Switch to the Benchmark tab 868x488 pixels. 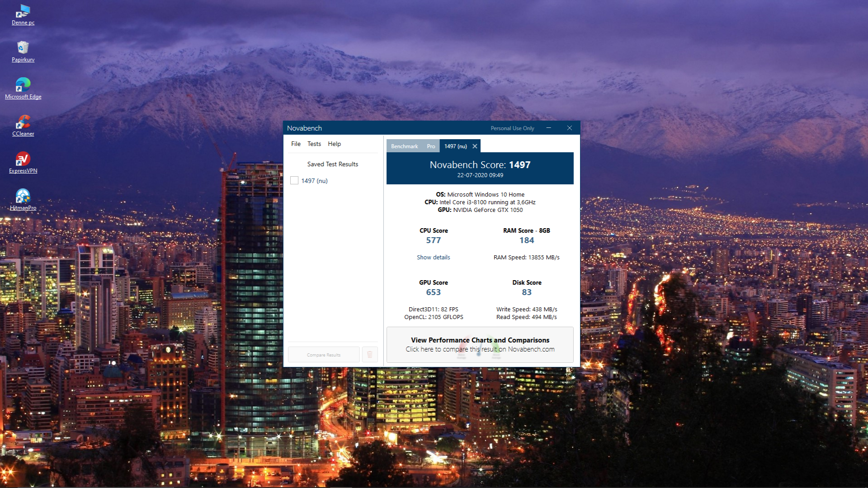404,146
